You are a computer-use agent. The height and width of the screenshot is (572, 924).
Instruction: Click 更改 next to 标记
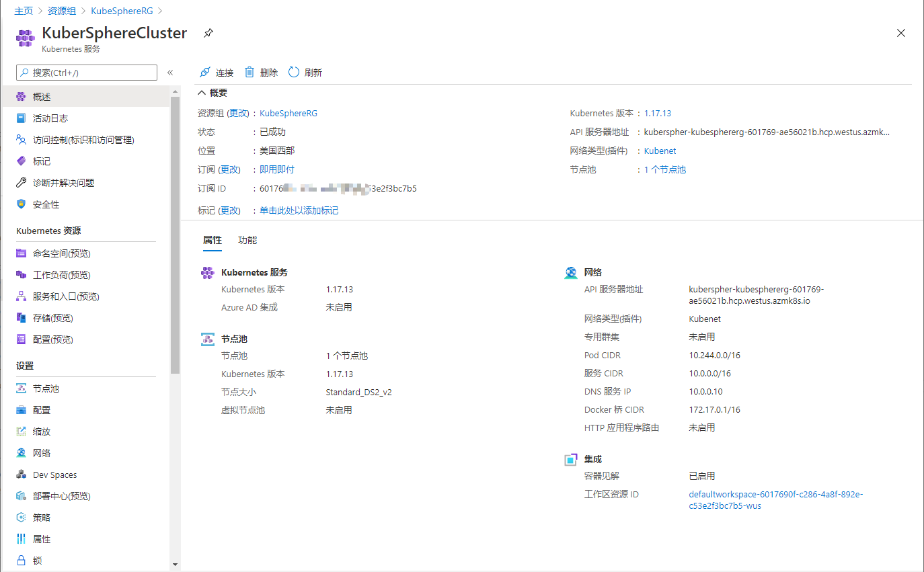coord(231,210)
